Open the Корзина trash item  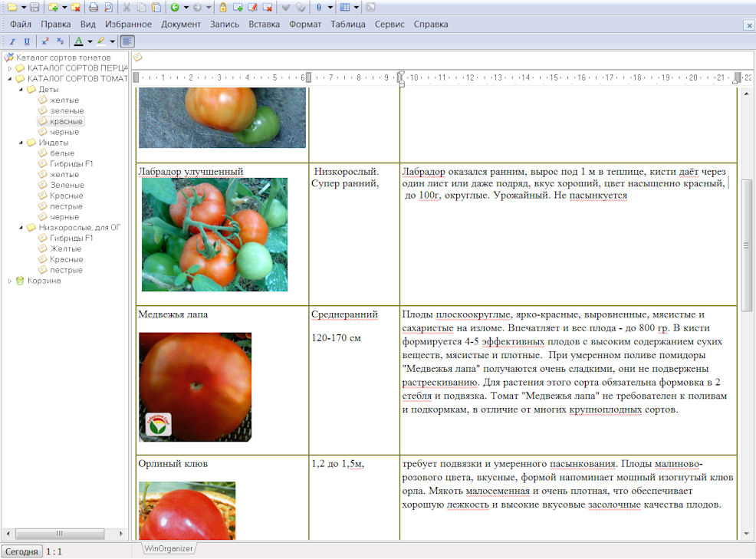click(x=44, y=281)
